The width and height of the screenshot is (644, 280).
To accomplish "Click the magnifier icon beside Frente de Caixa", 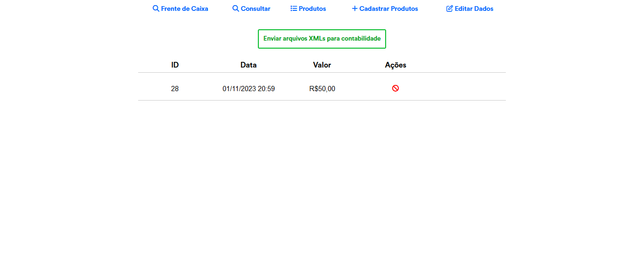I will 156,8.
